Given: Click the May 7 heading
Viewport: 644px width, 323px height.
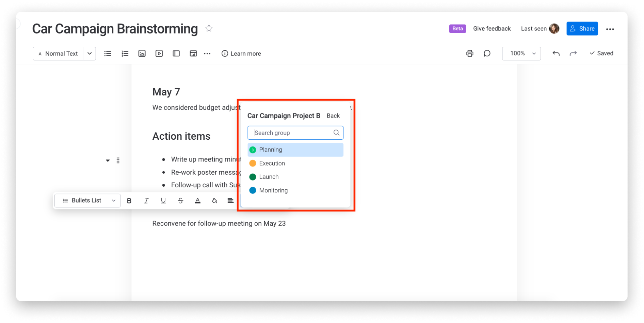Looking at the screenshot, I should pyautogui.click(x=166, y=92).
